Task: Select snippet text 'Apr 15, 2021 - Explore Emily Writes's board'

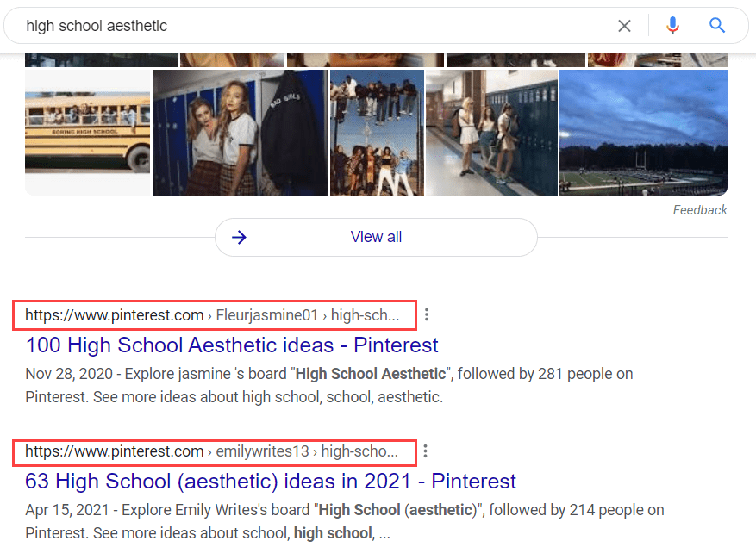Action: pyautogui.click(x=167, y=510)
